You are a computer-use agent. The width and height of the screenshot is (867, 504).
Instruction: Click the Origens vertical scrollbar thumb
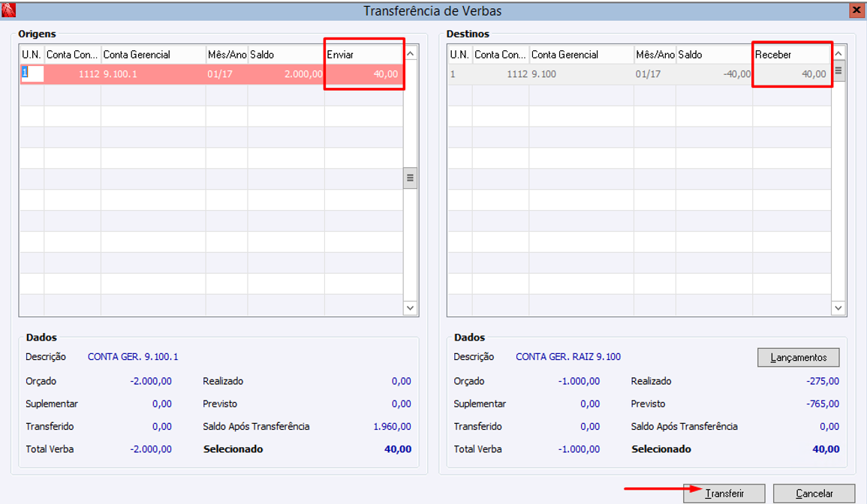pyautogui.click(x=411, y=178)
